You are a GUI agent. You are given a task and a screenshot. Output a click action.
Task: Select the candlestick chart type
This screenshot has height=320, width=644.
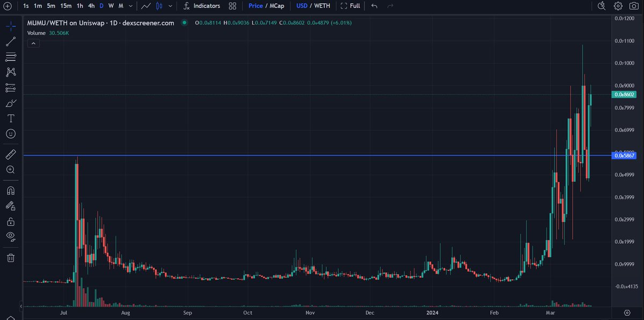[159, 6]
